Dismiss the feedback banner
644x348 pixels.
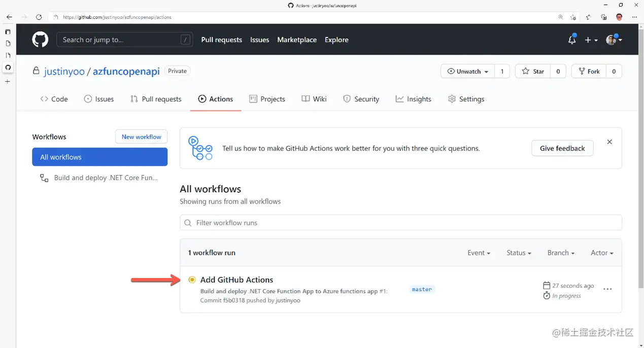click(609, 142)
